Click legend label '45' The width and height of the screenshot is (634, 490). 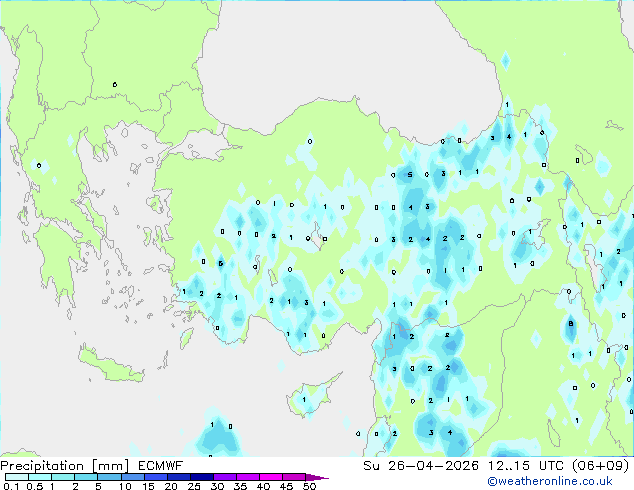(x=286, y=486)
